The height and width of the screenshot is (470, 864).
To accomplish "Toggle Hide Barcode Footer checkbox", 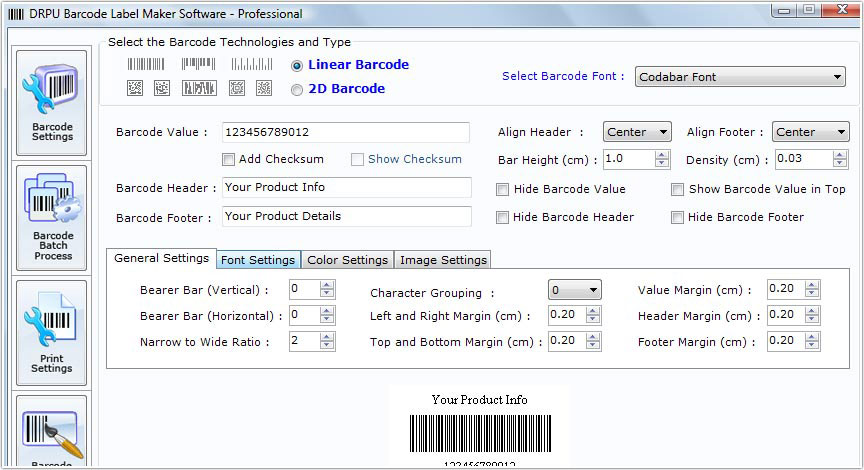I will 677,218.
